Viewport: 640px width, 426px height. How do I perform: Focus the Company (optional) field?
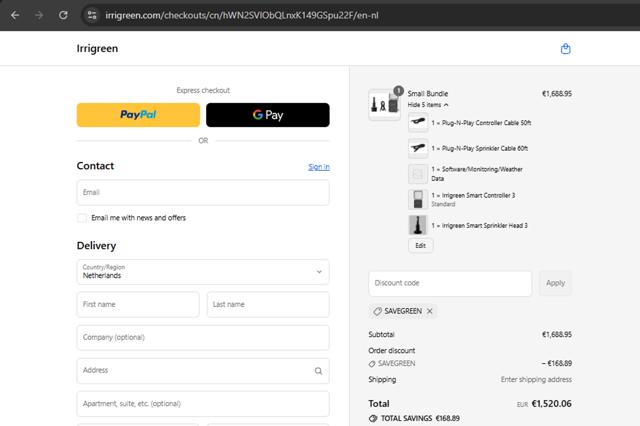point(203,337)
